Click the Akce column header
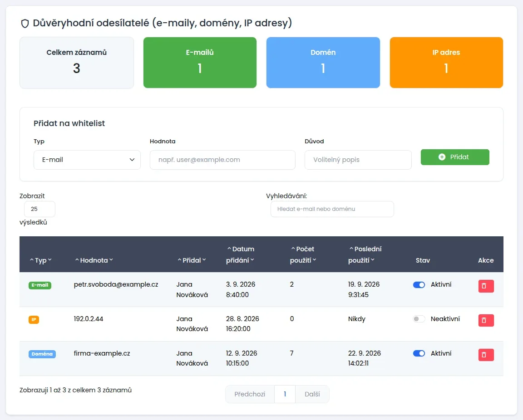This screenshot has height=420, width=523. tap(486, 261)
